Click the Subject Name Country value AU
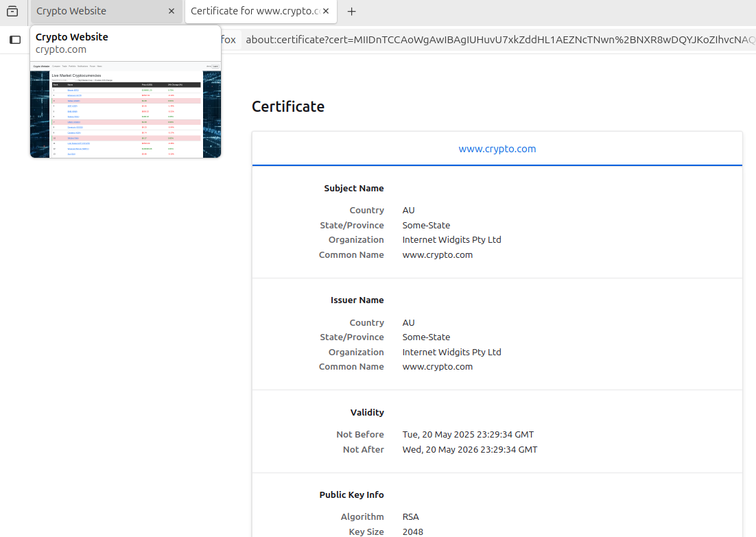Screen dimensions: 756x537 tap(408, 211)
